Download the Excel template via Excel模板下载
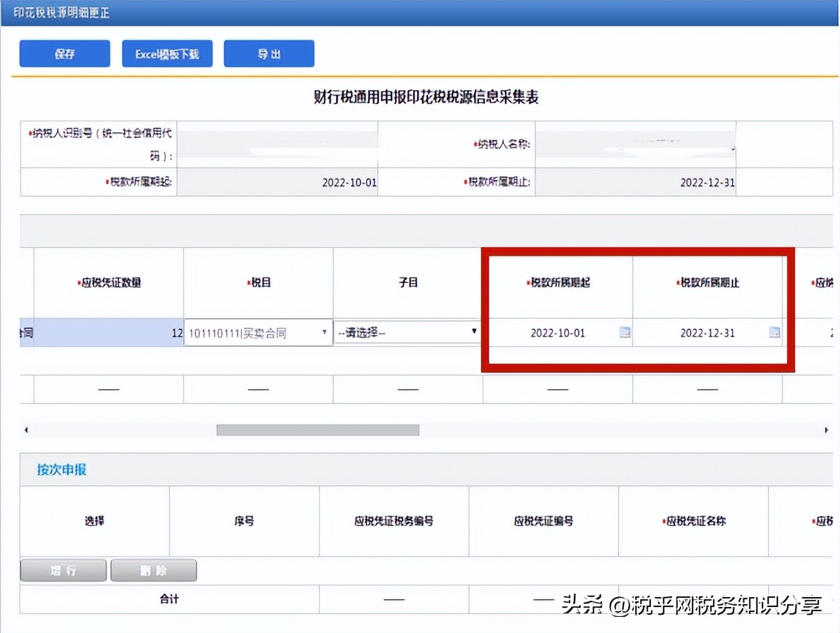The width and height of the screenshot is (840, 633). tap(167, 53)
